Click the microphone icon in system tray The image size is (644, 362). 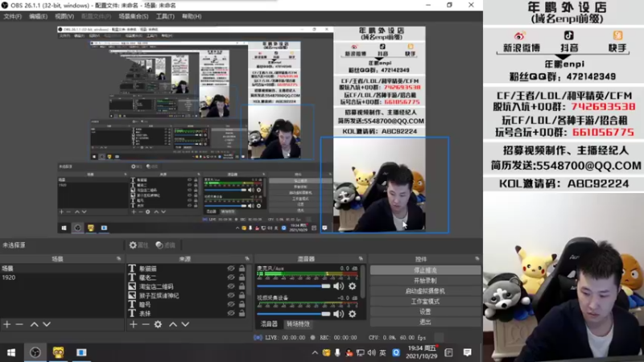coord(337,352)
